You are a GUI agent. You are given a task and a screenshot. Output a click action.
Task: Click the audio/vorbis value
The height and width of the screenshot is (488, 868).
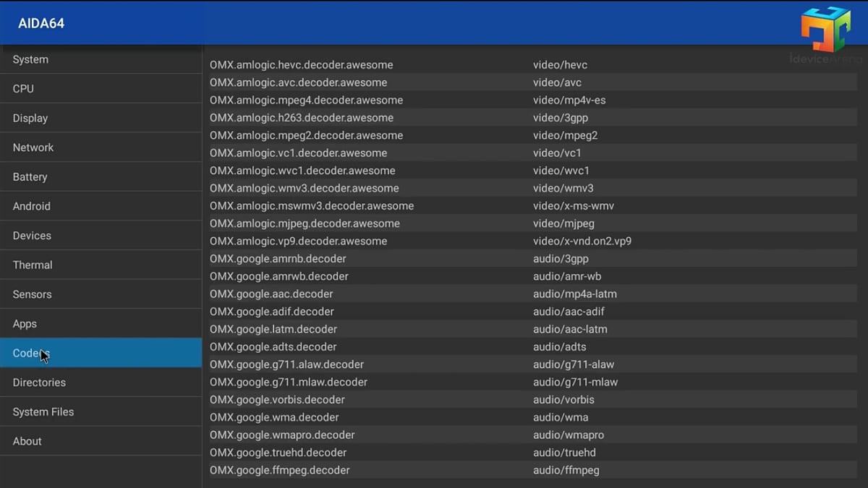(563, 399)
